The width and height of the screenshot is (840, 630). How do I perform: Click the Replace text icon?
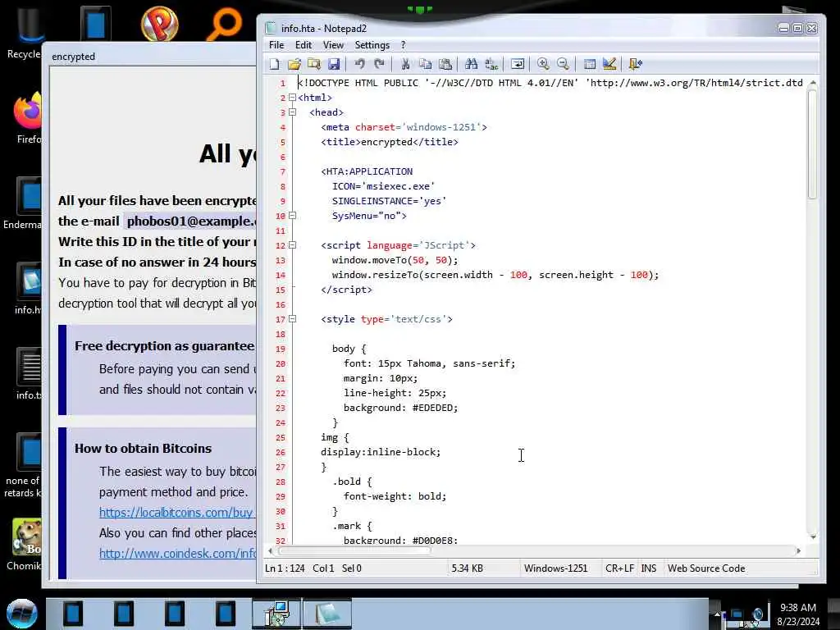[491, 64]
